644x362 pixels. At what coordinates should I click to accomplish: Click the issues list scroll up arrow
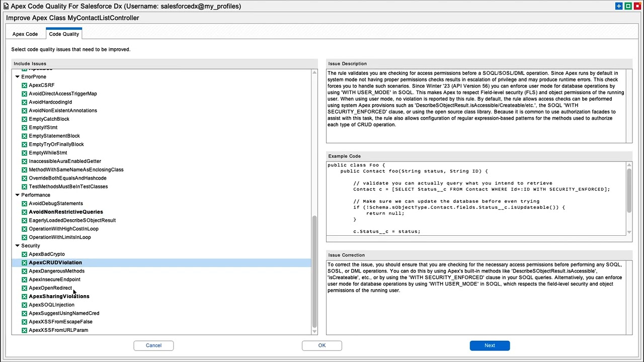click(x=315, y=73)
